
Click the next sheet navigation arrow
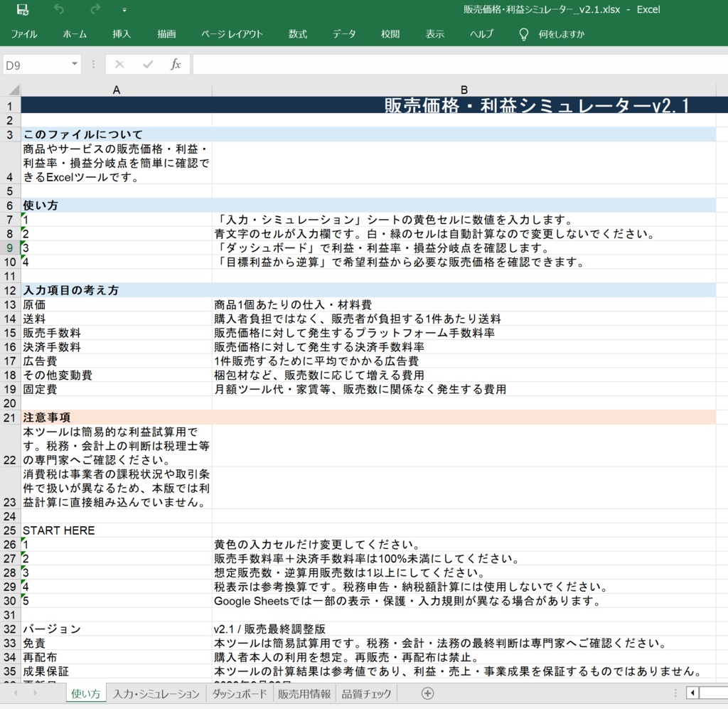36,693
